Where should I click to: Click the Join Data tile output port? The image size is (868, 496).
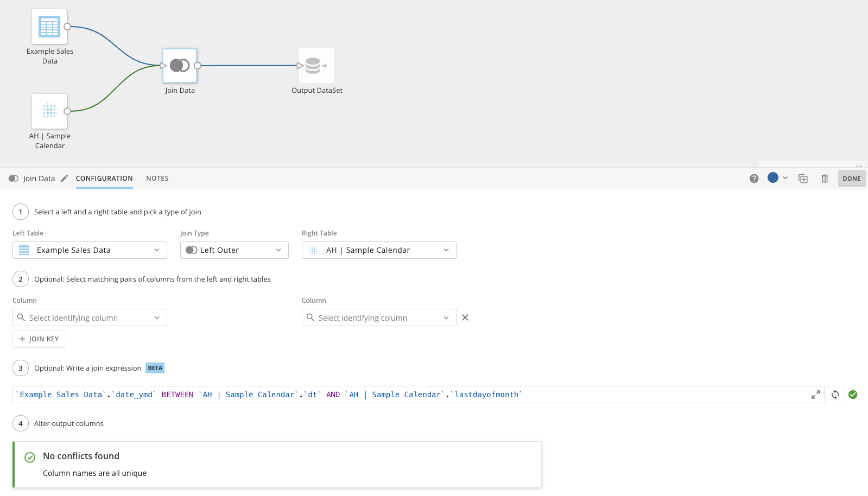[x=198, y=66]
